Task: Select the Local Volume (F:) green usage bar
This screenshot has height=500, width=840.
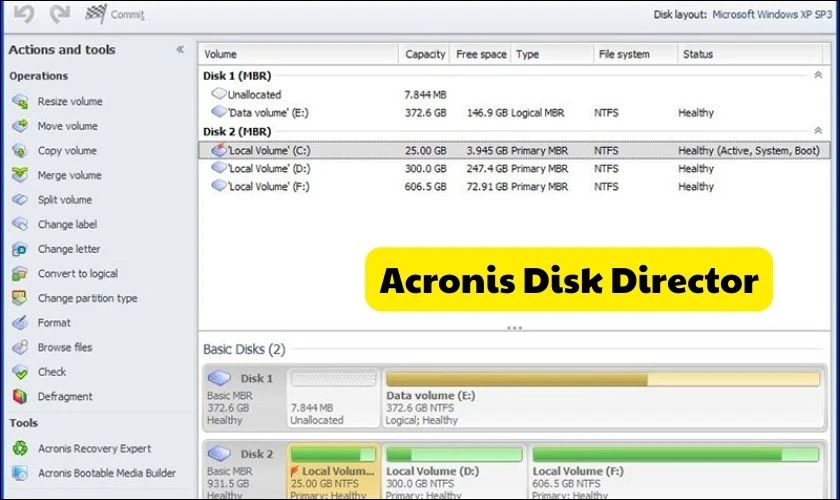Action: coord(676,455)
